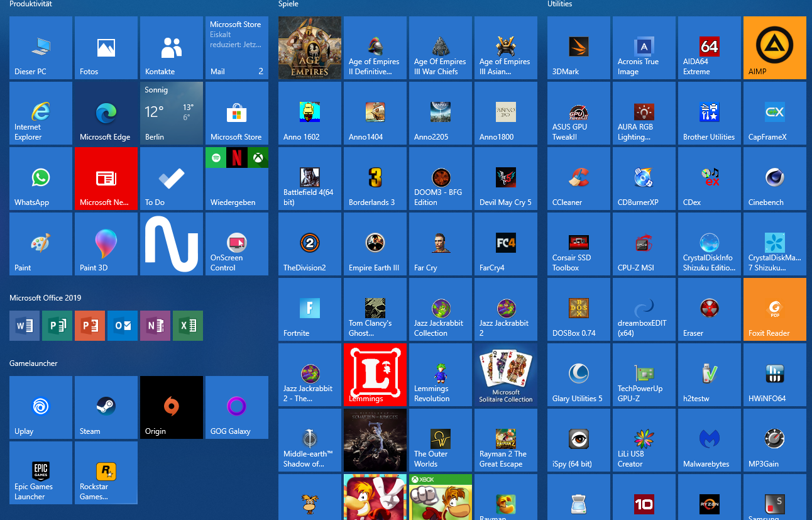The height and width of the screenshot is (520, 812).
Task: Open the Steam tile
Action: pyautogui.click(x=106, y=407)
